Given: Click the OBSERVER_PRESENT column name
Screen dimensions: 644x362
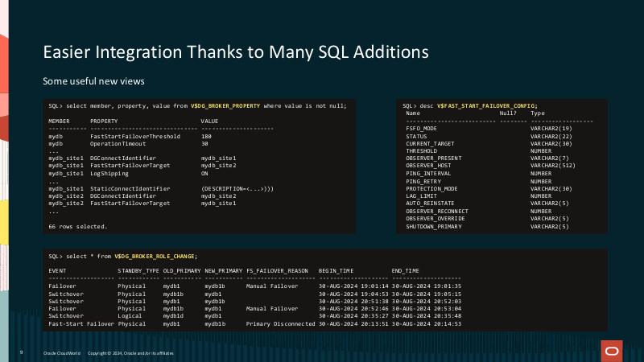Looking at the screenshot, I should point(434,158).
